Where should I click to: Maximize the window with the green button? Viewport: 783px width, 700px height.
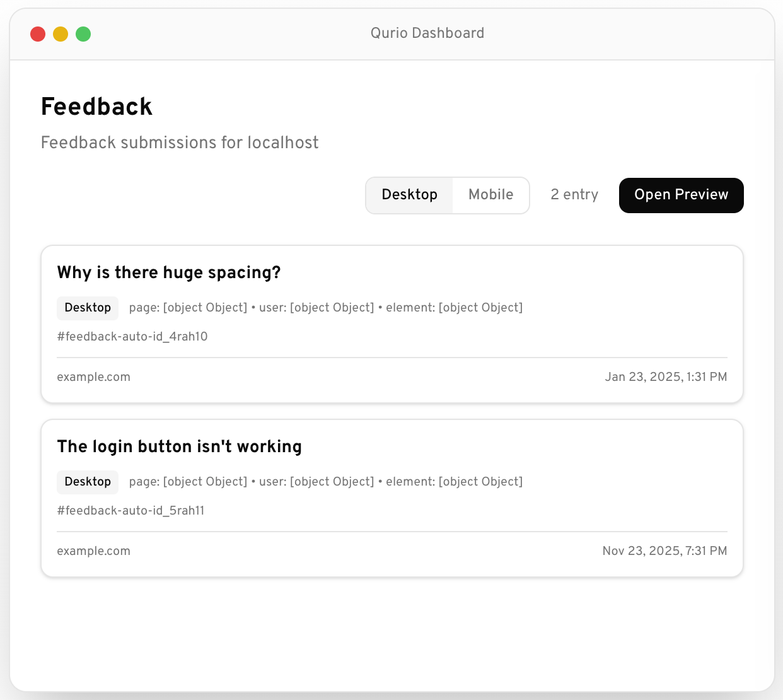[83, 34]
